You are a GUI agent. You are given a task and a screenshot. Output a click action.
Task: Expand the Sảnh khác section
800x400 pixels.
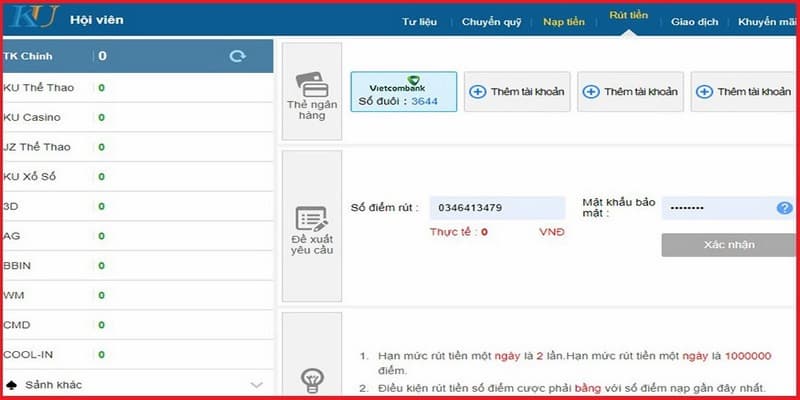[x=257, y=385]
